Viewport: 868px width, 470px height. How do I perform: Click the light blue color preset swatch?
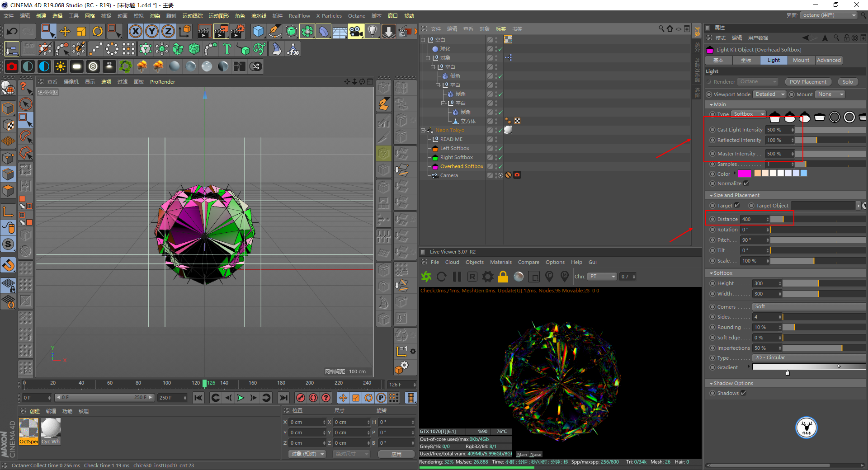[x=804, y=173]
